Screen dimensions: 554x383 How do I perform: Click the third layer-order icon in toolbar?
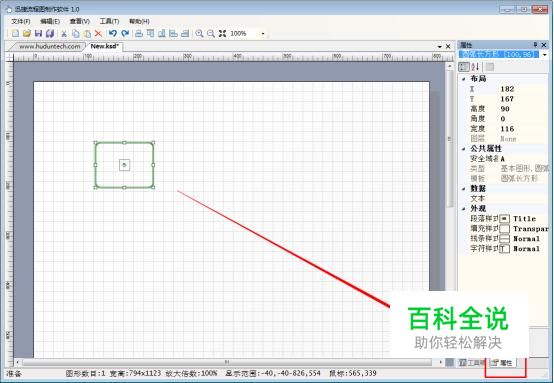(162, 34)
